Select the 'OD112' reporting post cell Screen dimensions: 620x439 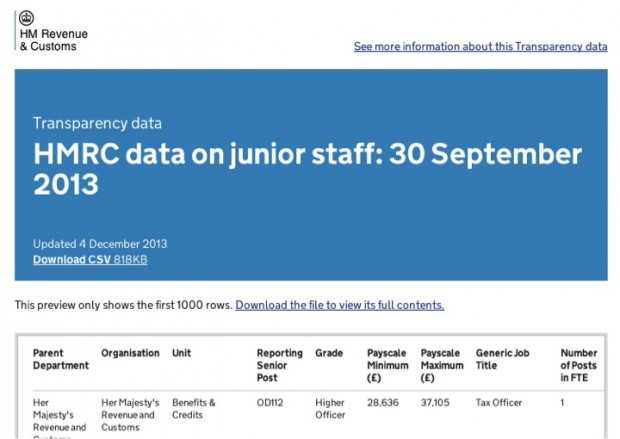270,403
